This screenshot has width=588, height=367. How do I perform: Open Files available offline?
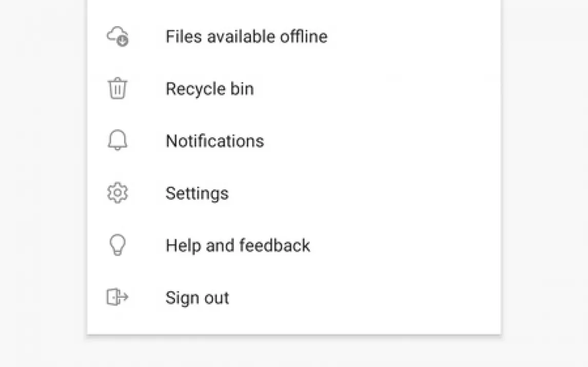point(246,37)
